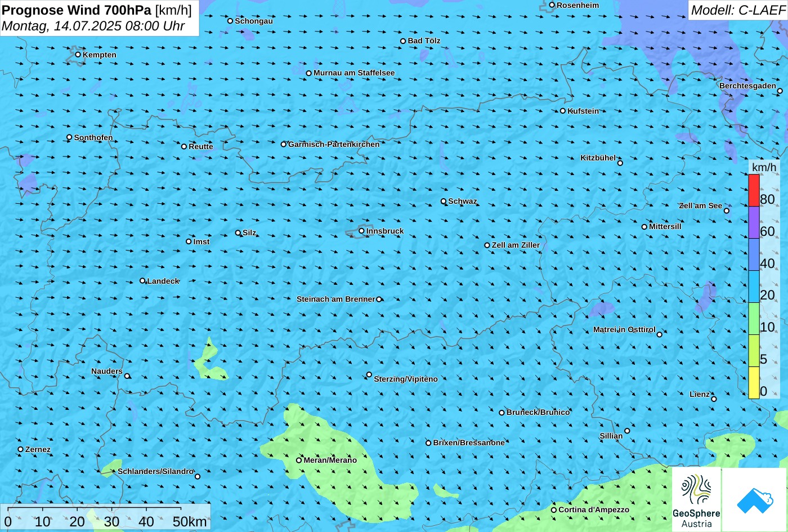The height and width of the screenshot is (532, 788).
Task: Click the Brixen/Bressanone marker
Action: 428,443
